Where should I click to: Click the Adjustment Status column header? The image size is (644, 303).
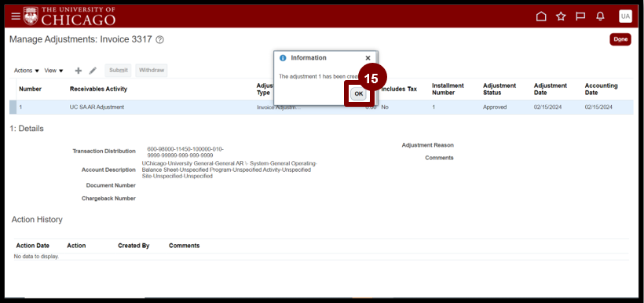point(499,89)
